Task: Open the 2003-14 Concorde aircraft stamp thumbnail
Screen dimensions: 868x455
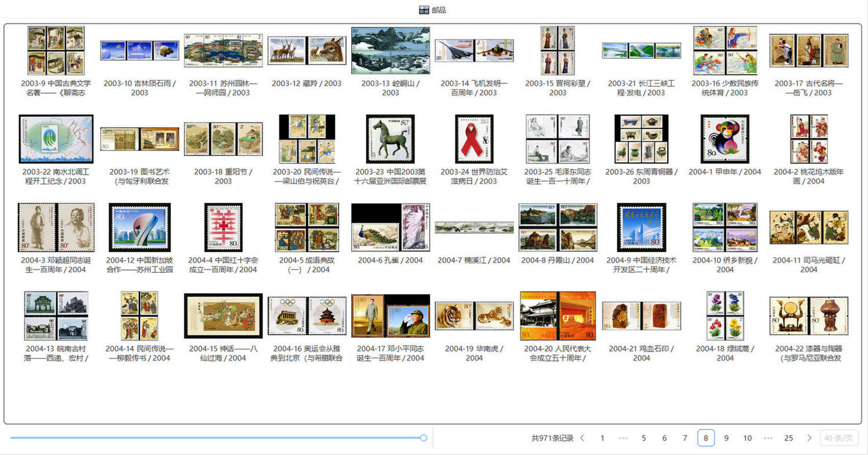Action: (x=473, y=50)
